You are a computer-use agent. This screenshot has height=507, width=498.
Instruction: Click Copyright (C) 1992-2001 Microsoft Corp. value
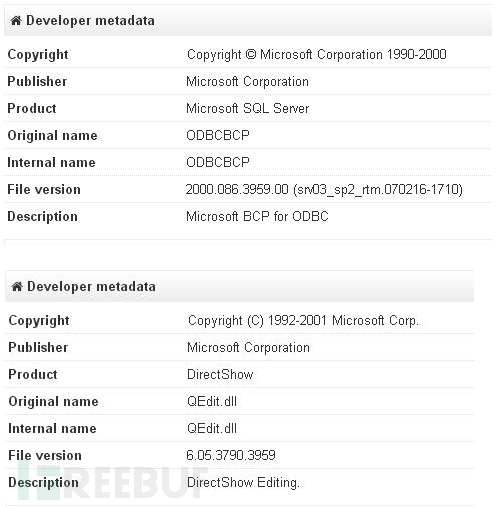pos(303,321)
